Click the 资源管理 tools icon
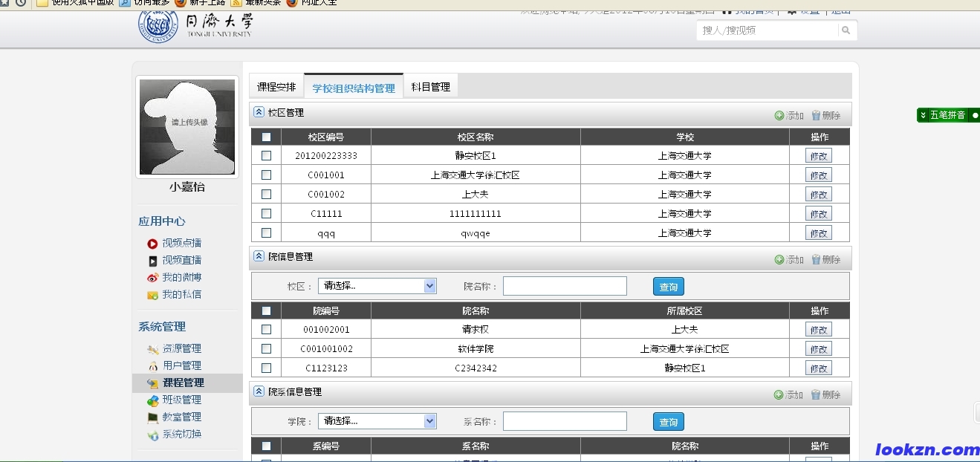The width and height of the screenshot is (980, 462). [152, 349]
